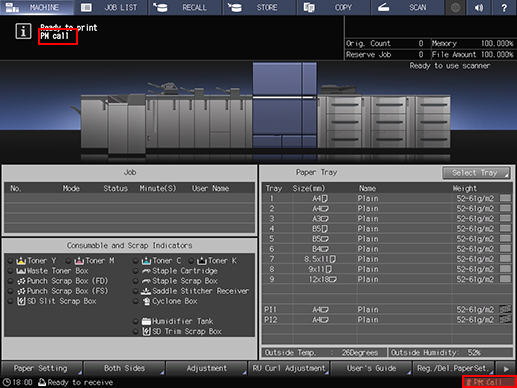Click the speaker volume icon

pyautogui.click(x=479, y=7)
